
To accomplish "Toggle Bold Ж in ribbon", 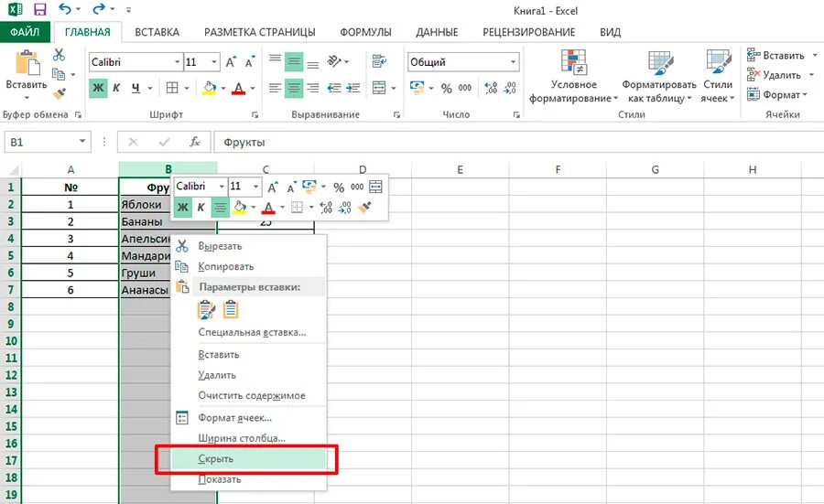I will pyautogui.click(x=98, y=88).
